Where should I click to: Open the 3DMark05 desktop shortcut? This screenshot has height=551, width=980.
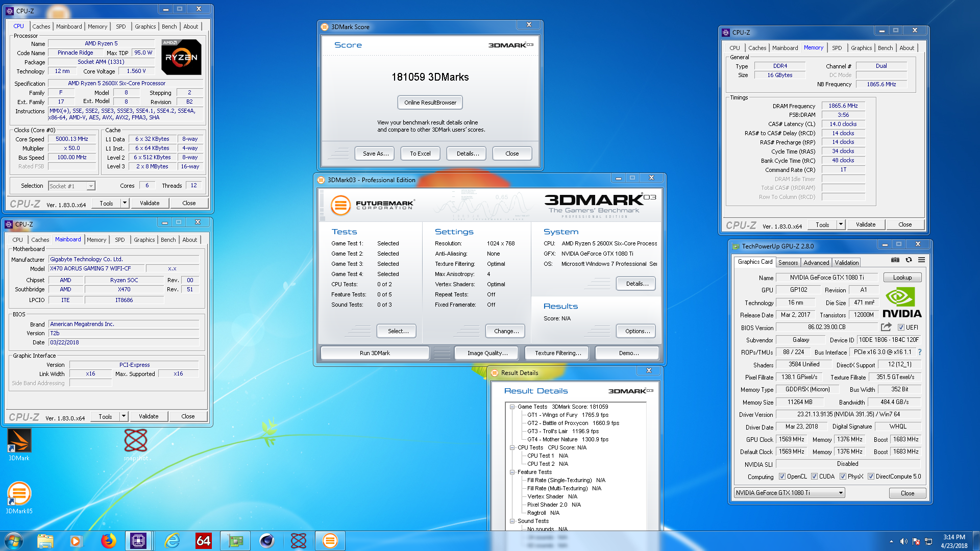pyautogui.click(x=19, y=497)
